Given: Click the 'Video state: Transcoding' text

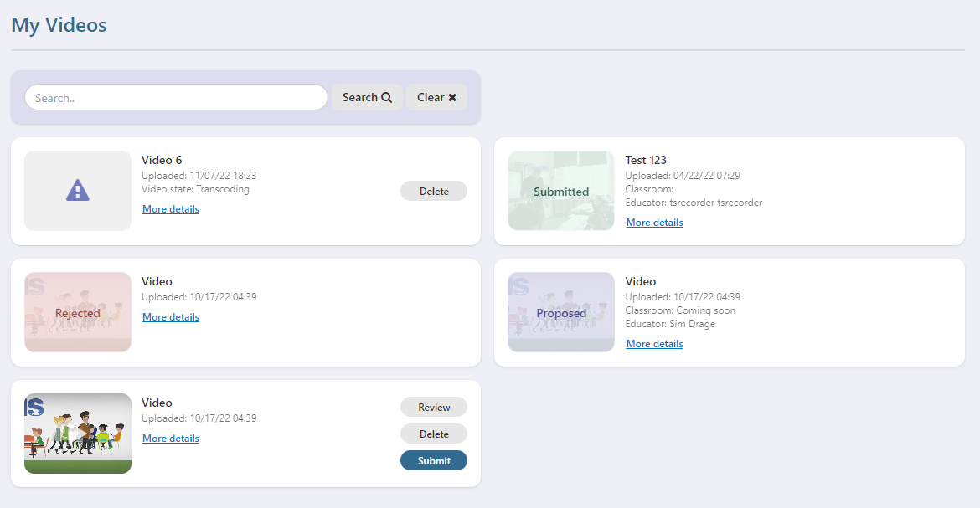Looking at the screenshot, I should pos(195,189).
